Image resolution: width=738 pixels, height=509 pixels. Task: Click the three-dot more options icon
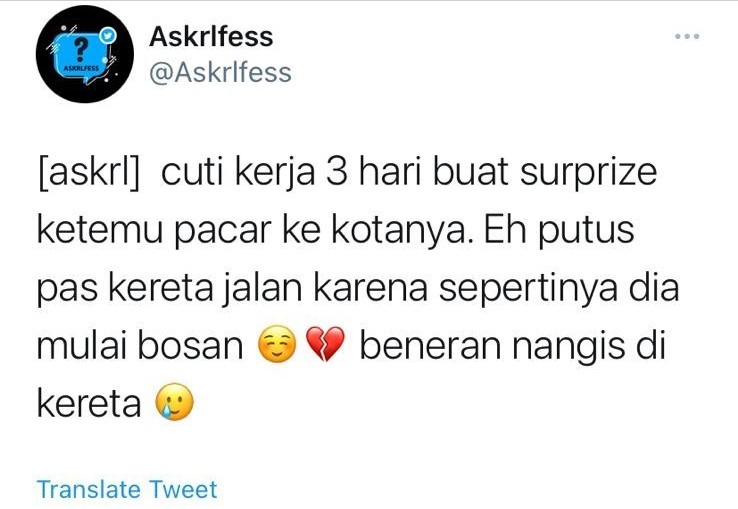click(x=687, y=36)
